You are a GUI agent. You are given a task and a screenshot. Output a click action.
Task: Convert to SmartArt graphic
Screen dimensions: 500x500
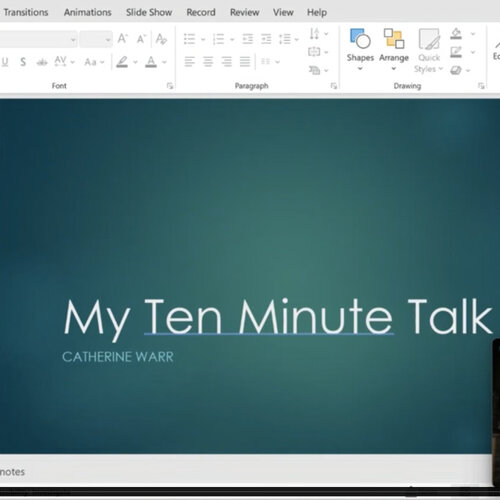coord(318,70)
